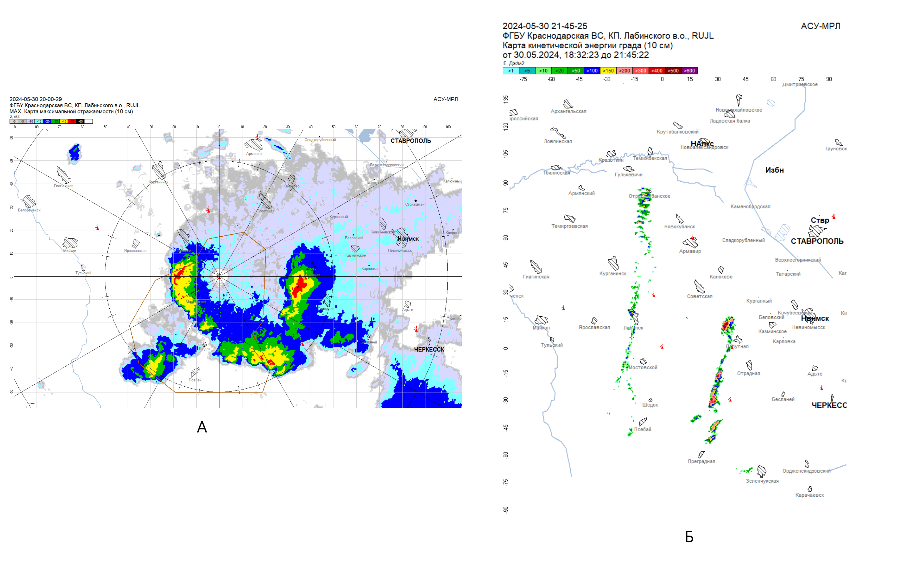Click the >600 purple legend swatch
902x588 pixels.
[x=689, y=70]
